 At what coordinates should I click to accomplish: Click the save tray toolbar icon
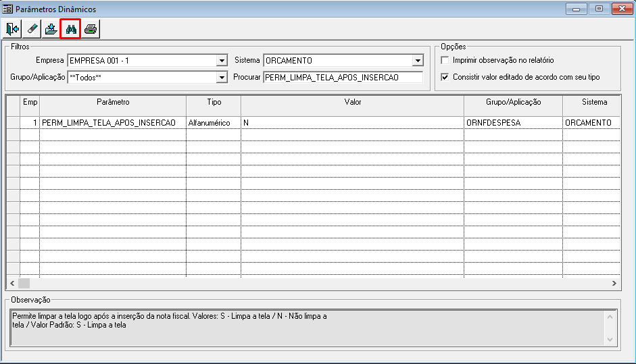tap(51, 29)
